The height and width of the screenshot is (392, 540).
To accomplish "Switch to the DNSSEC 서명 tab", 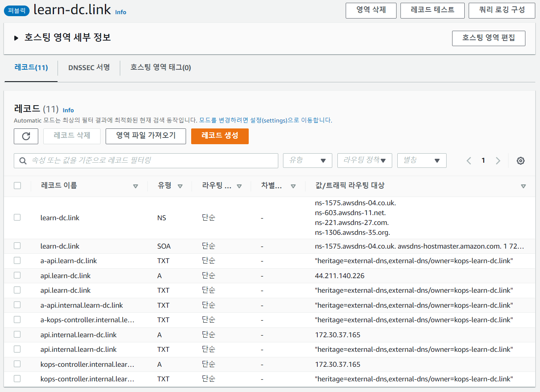I will (x=89, y=68).
